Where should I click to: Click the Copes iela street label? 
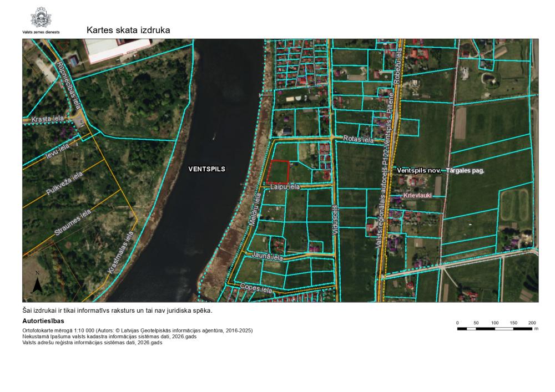coord(256,289)
